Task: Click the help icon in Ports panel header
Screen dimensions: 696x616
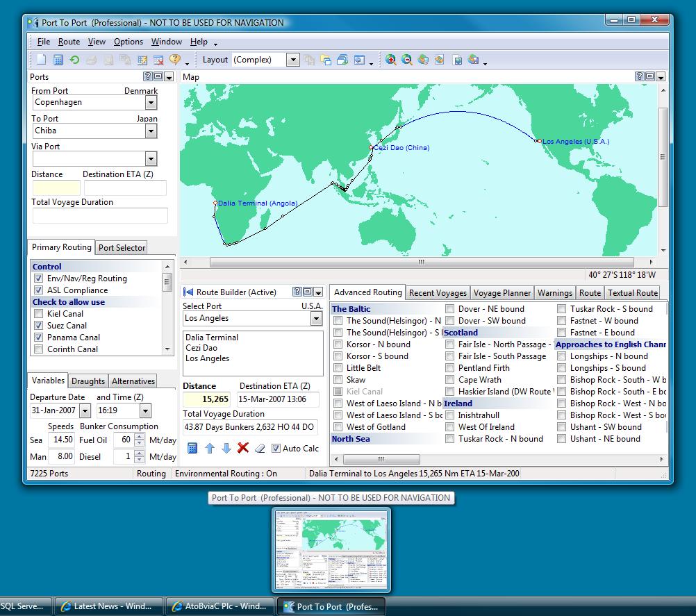Action: click(x=147, y=76)
